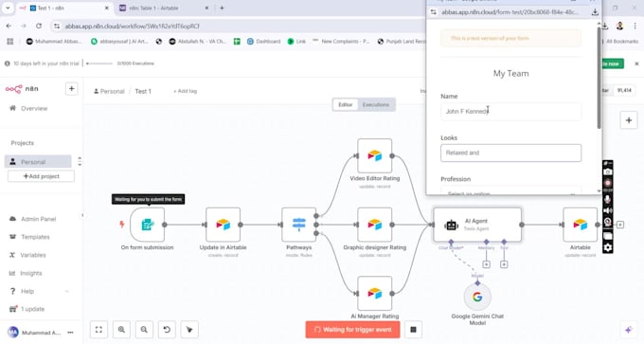Image resolution: width=644 pixels, height=344 pixels.
Task: Open the final Airtable update node
Action: coord(580,225)
